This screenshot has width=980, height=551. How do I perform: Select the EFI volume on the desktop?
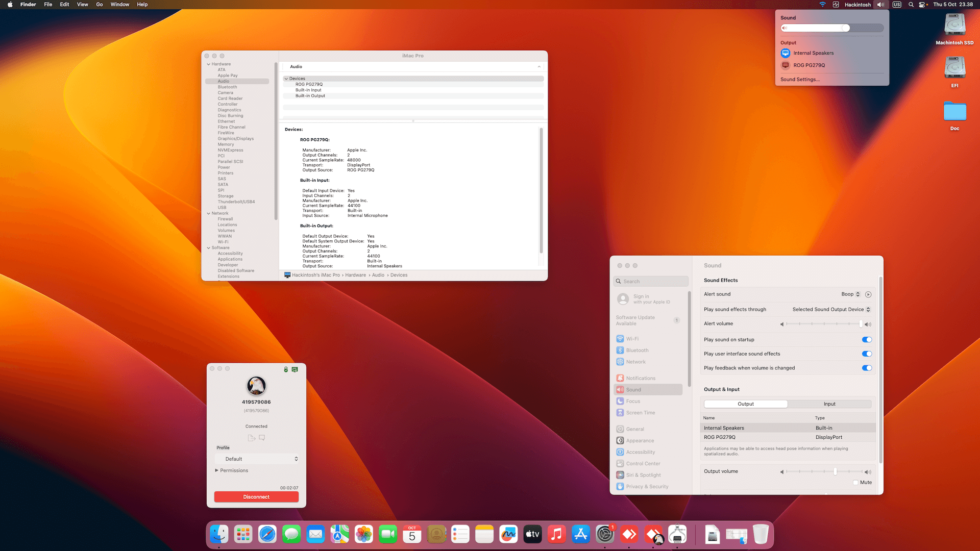[x=954, y=72]
